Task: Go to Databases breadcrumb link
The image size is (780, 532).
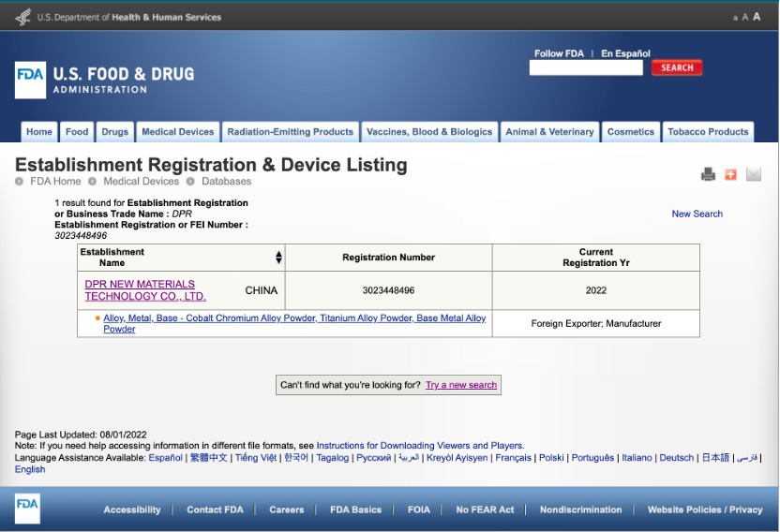Action: coord(226,181)
